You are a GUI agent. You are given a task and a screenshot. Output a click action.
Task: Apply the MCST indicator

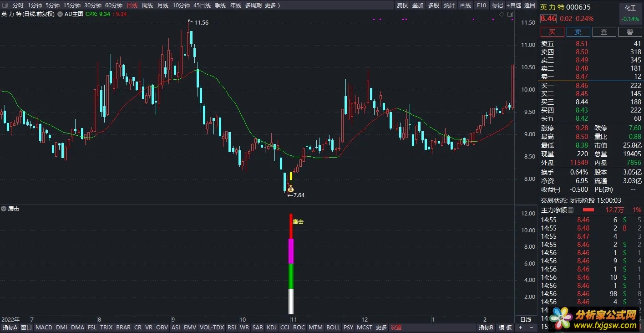pos(364,328)
